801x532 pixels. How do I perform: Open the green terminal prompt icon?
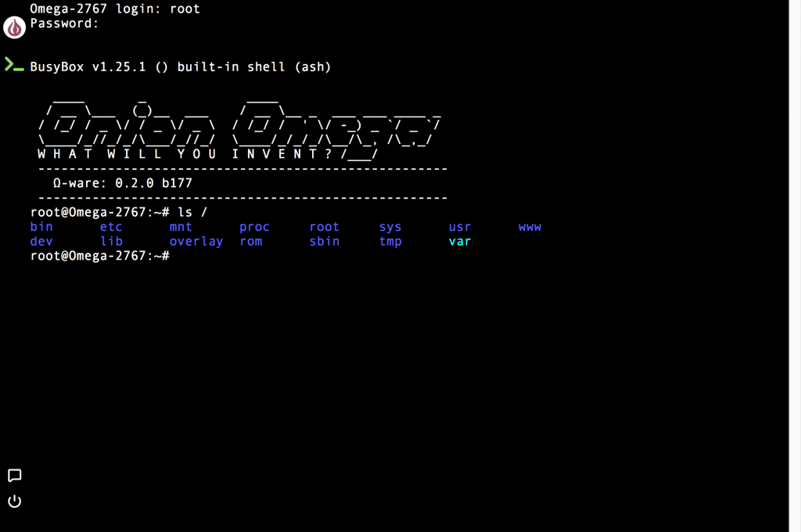pyautogui.click(x=14, y=65)
